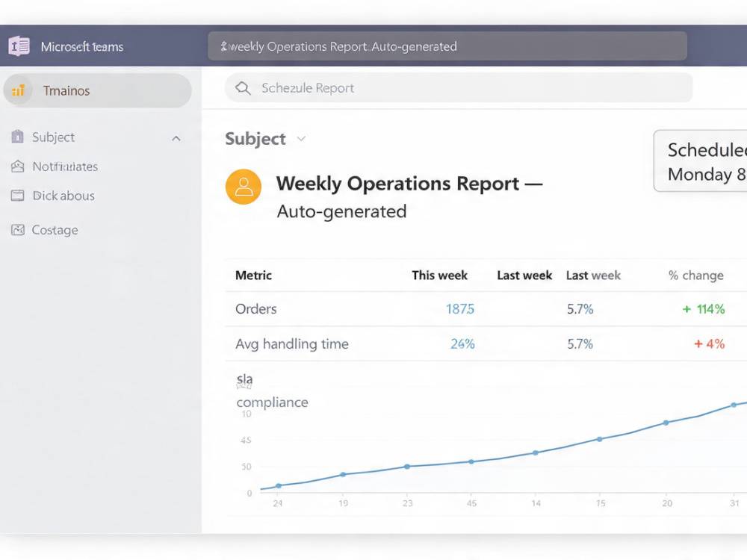The height and width of the screenshot is (560, 747).
Task: Click the Orders value 1875
Action: (460, 309)
